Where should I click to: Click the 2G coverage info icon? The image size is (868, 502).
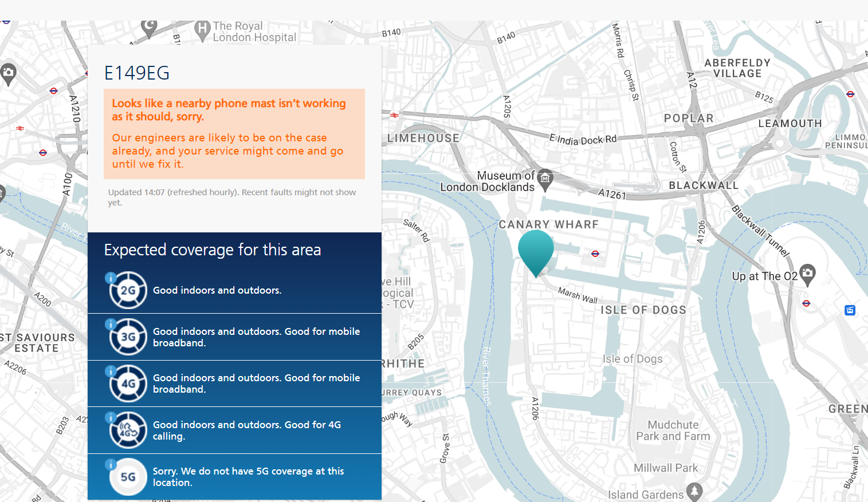(x=111, y=278)
